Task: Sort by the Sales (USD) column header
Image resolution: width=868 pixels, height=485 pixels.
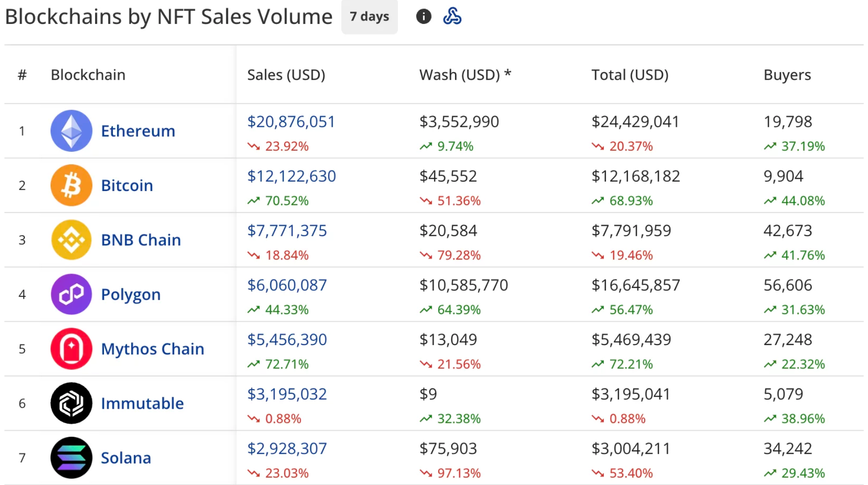Action: [x=286, y=75]
